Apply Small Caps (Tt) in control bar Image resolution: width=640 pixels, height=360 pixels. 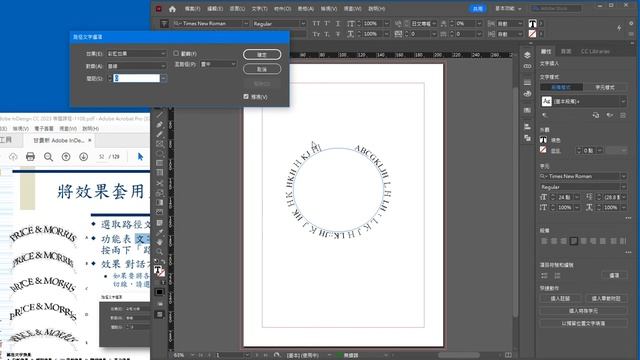click(x=316, y=34)
